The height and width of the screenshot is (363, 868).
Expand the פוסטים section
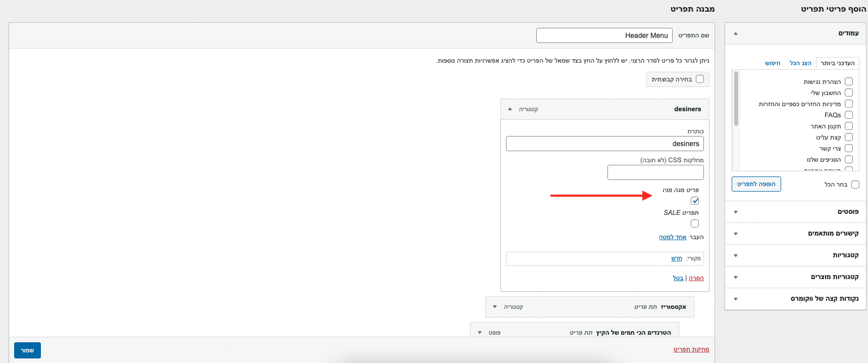pyautogui.click(x=736, y=212)
